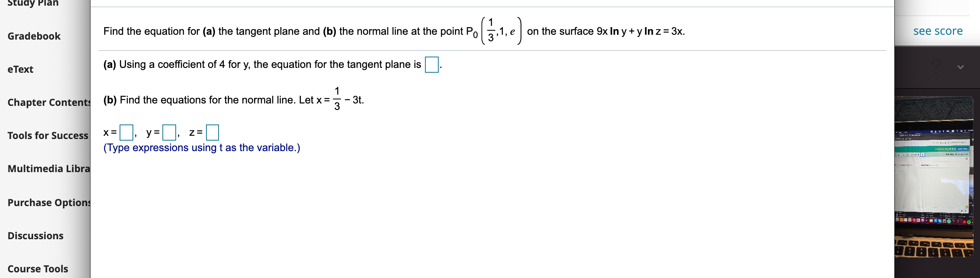Open Course Tools
Screen dimensions: 980x278
[37, 269]
